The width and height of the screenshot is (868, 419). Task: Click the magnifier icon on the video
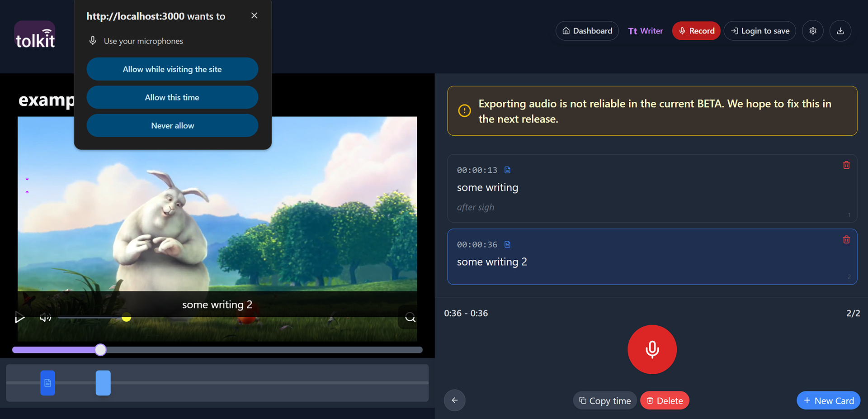(x=410, y=317)
